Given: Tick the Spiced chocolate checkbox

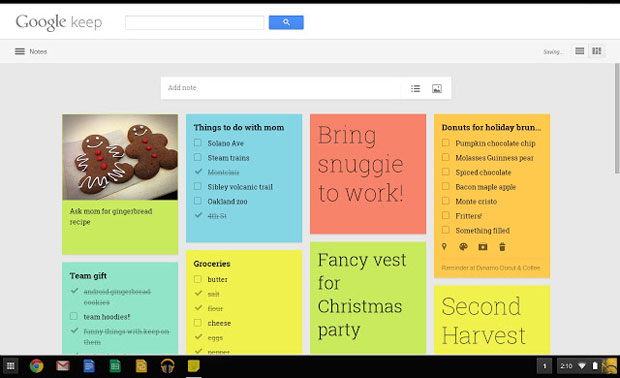Looking at the screenshot, I should pos(446,172).
